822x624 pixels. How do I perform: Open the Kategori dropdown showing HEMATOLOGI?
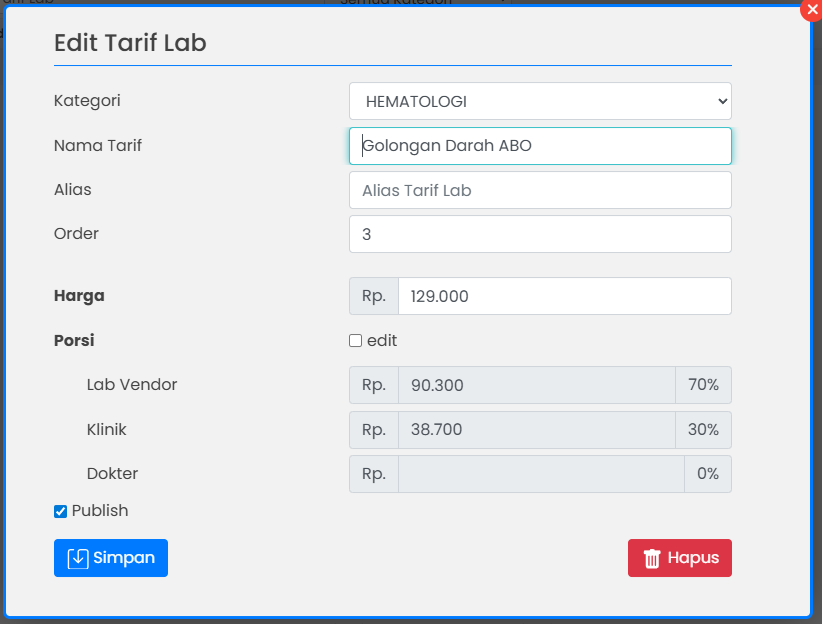tap(540, 101)
